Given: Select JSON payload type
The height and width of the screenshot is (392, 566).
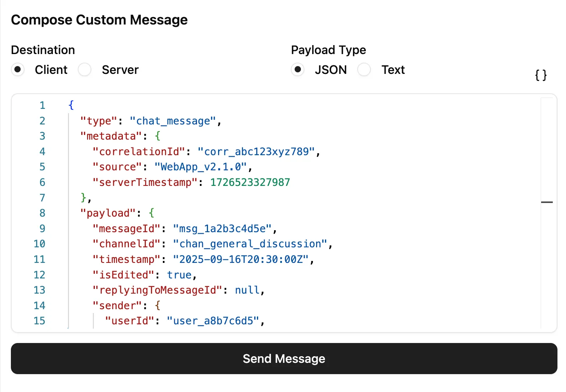Looking at the screenshot, I should pyautogui.click(x=298, y=70).
